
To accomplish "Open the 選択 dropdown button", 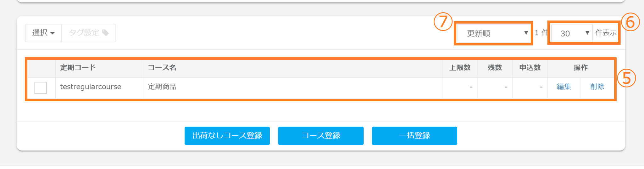I will pyautogui.click(x=43, y=33).
